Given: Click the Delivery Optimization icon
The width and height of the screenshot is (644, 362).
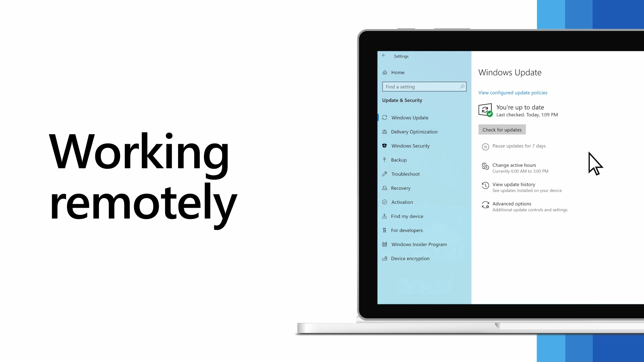Looking at the screenshot, I should click(384, 131).
